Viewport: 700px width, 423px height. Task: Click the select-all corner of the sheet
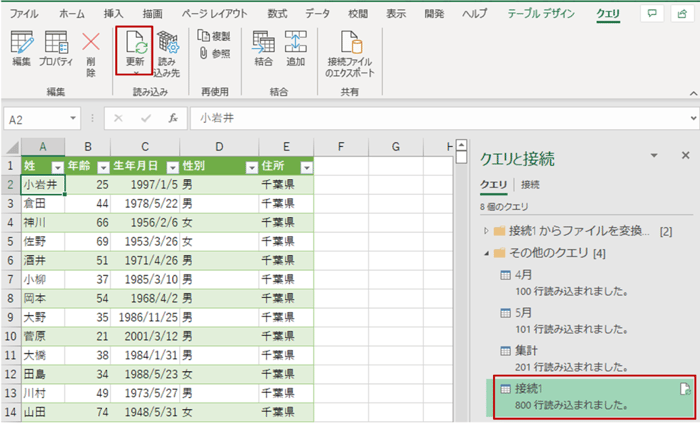(x=11, y=147)
